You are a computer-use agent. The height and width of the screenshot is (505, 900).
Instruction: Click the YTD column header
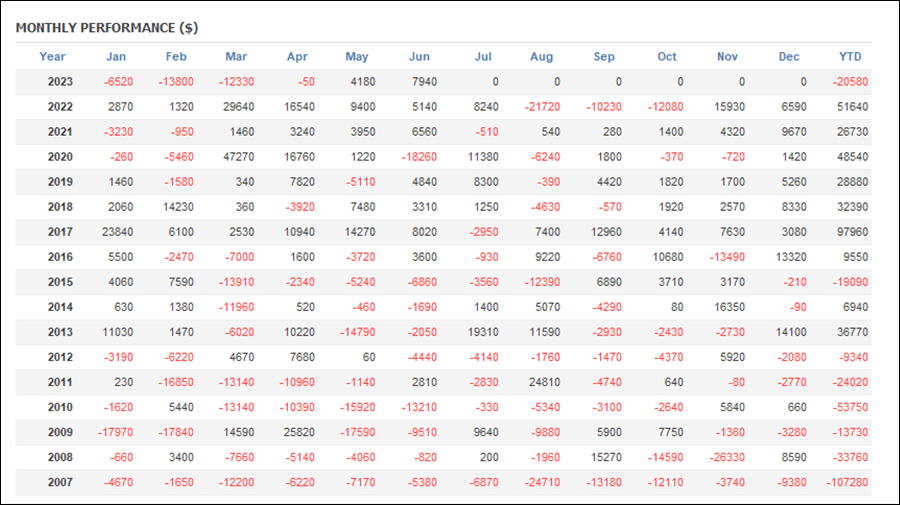[x=850, y=56]
